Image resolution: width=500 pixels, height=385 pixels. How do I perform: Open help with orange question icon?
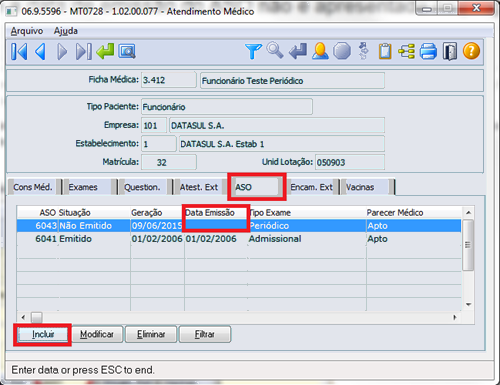point(471,51)
